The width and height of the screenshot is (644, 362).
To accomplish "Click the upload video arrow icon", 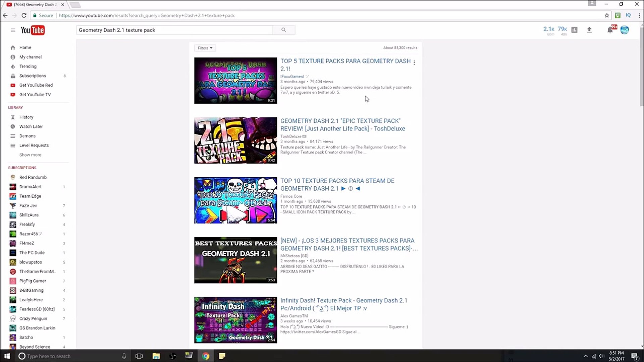I will [x=589, y=30].
